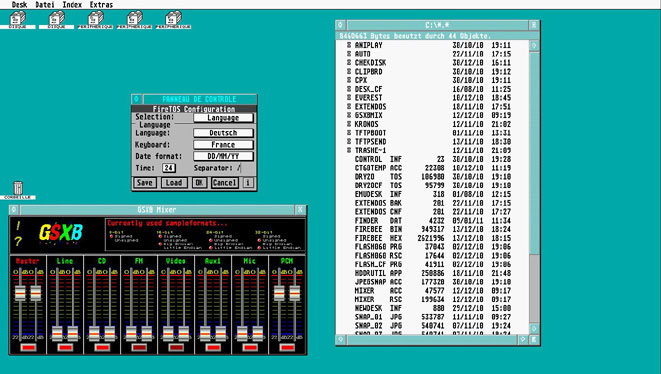Confirm FireTOS Configuration with OK
This screenshot has height=374, width=661.
[x=199, y=183]
